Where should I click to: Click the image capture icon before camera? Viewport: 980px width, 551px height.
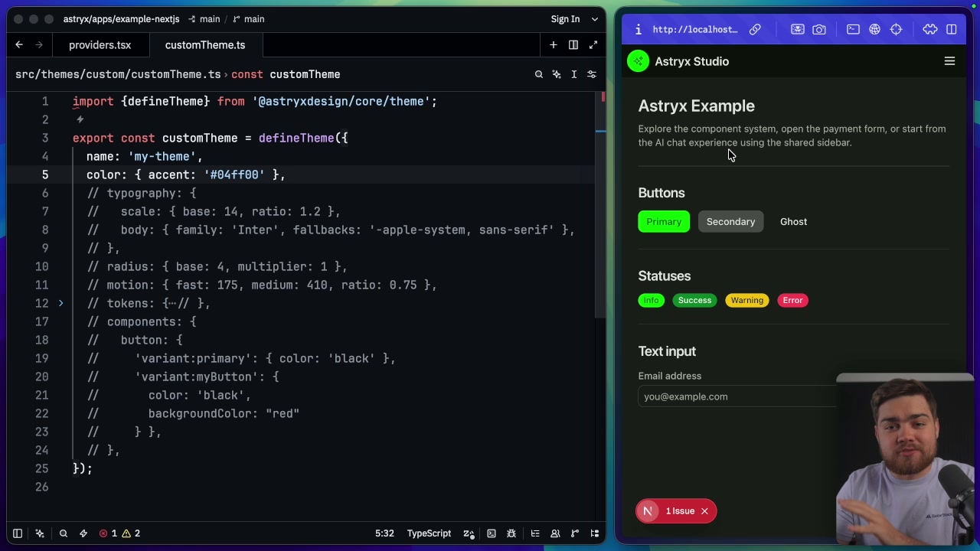(798, 29)
